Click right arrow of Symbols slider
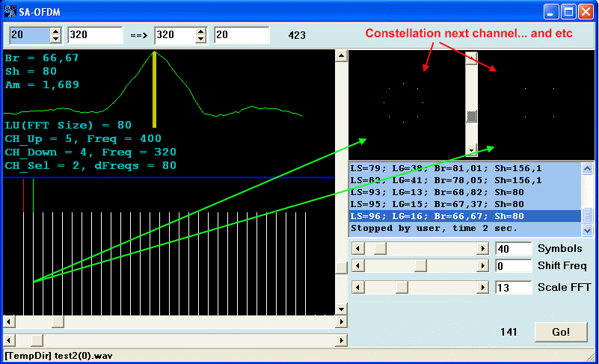 482,248
